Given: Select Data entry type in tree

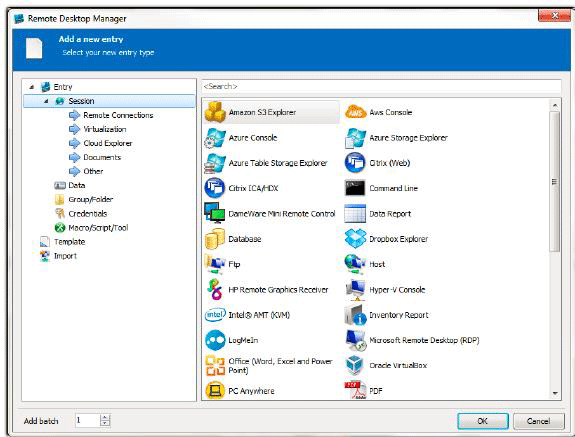Looking at the screenshot, I should coord(77,186).
